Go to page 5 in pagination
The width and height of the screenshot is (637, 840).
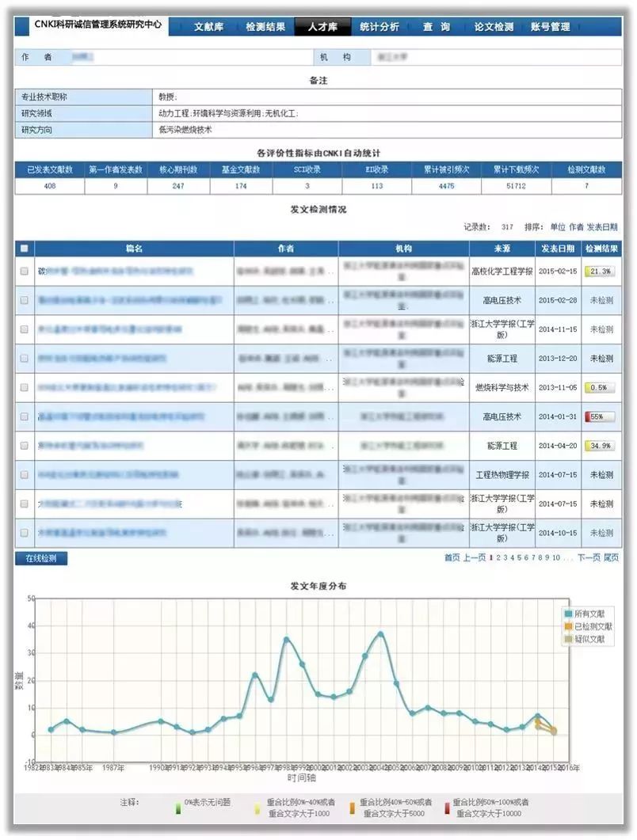click(x=520, y=557)
